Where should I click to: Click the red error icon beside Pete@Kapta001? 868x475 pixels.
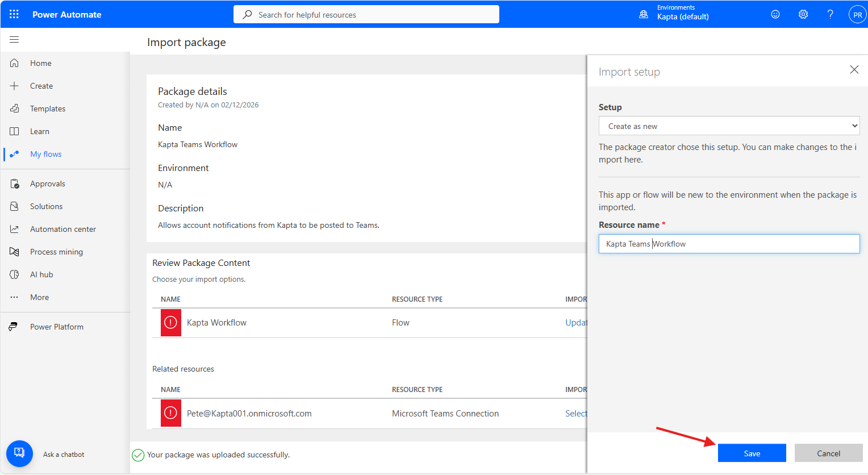pyautogui.click(x=170, y=414)
